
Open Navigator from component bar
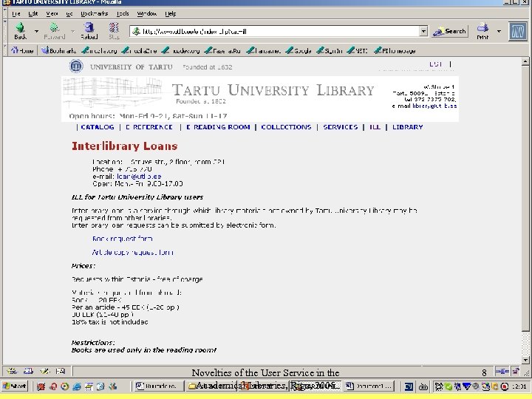coord(12,371)
